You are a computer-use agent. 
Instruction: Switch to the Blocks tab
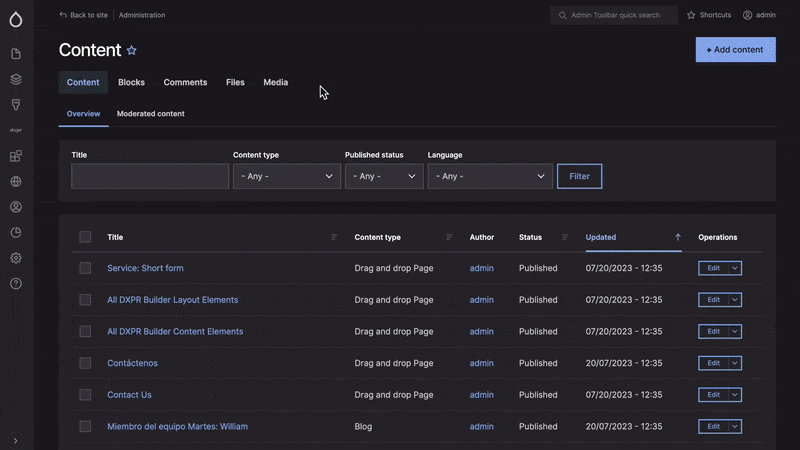[131, 82]
